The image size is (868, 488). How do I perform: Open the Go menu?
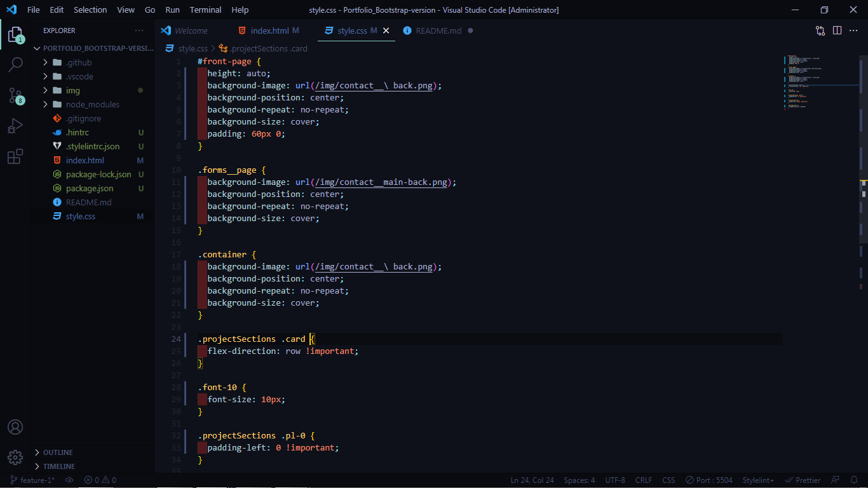[x=150, y=10]
